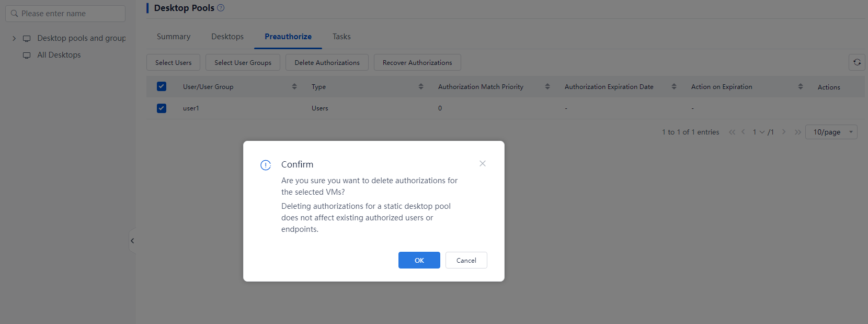Image resolution: width=868 pixels, height=324 pixels.
Task: Go to next page of entries
Action: [x=784, y=132]
